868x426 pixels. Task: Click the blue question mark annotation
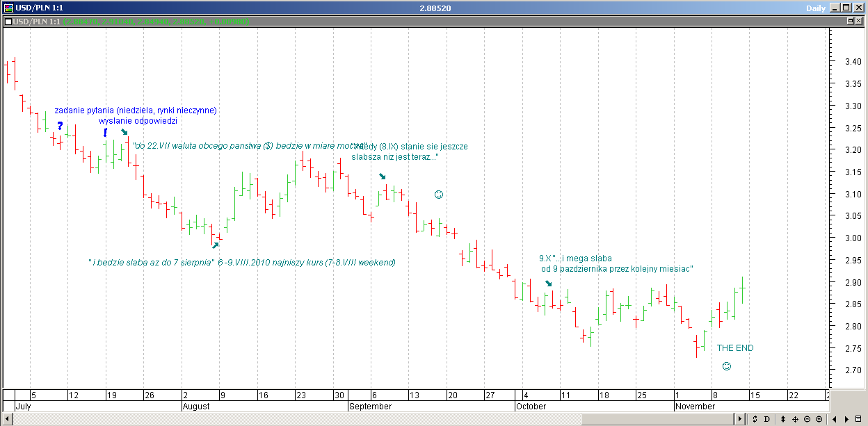[x=60, y=126]
